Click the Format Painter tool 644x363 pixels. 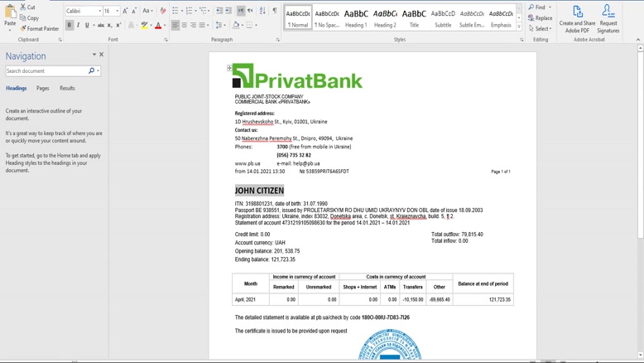40,29
